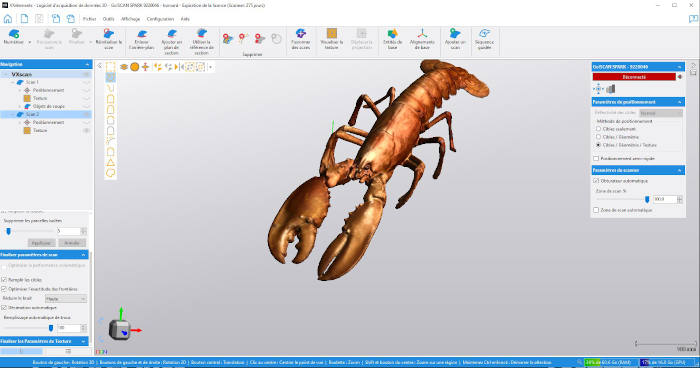700x368 pixels.
Task: Select Texture under Scan 2
Action: [40, 130]
